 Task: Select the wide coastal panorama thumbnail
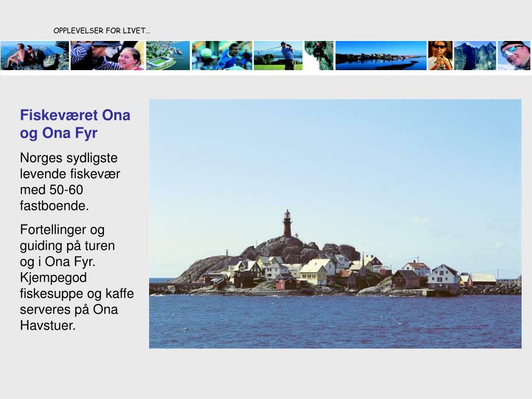click(x=381, y=56)
